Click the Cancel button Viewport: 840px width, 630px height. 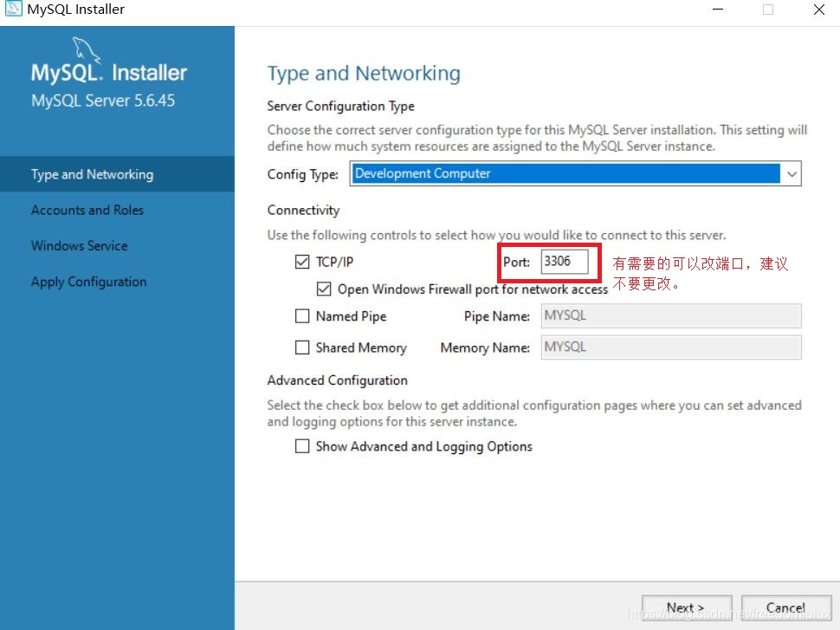pyautogui.click(x=786, y=607)
